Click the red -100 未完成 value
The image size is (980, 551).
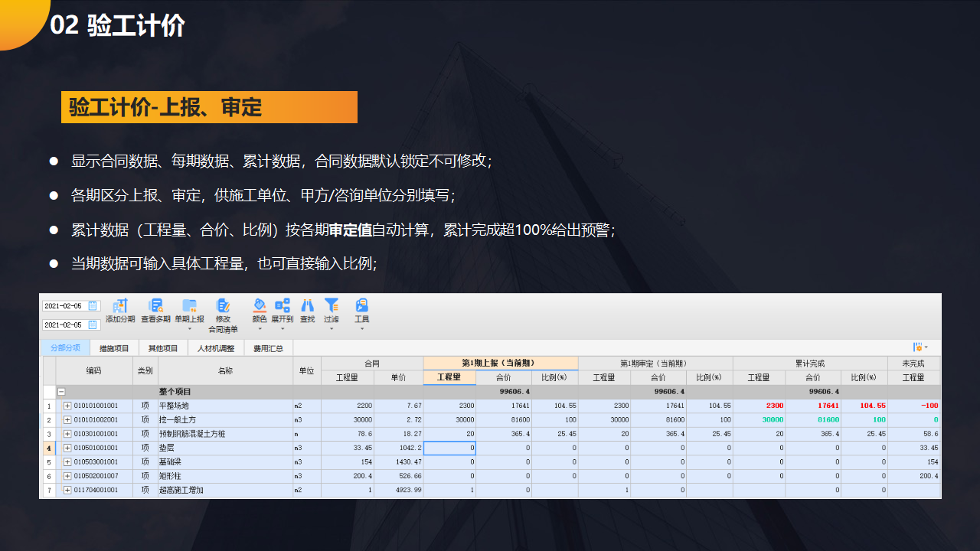(x=913, y=406)
